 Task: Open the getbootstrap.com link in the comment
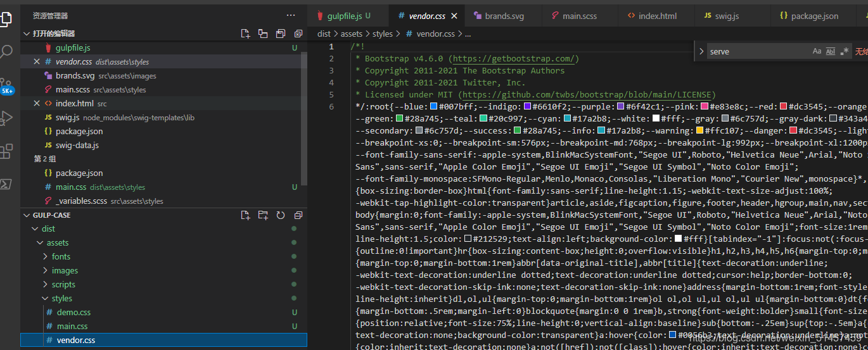[x=513, y=59]
